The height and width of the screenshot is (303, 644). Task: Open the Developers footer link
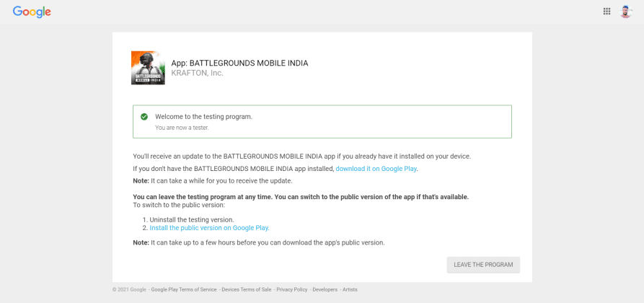coord(325,289)
